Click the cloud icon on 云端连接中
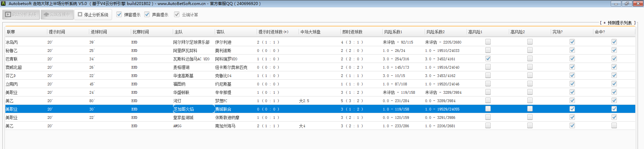This screenshot has width=644, height=149. click(x=46, y=15)
